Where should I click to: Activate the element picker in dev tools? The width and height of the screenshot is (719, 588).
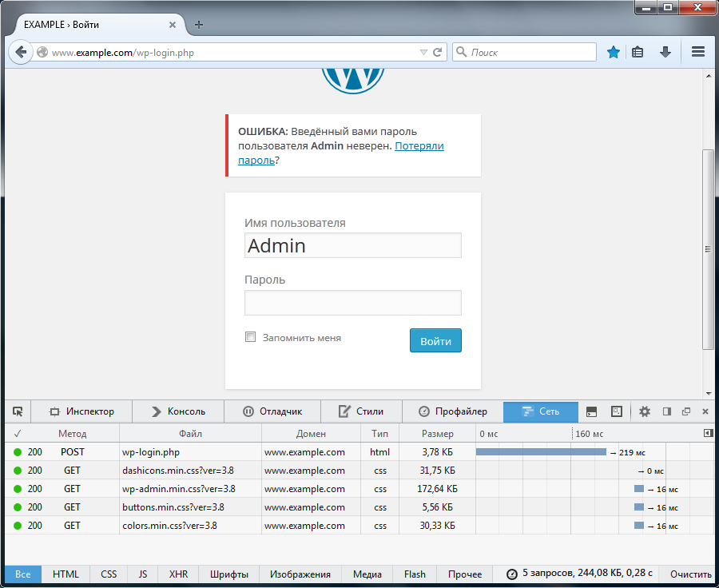pos(18,411)
